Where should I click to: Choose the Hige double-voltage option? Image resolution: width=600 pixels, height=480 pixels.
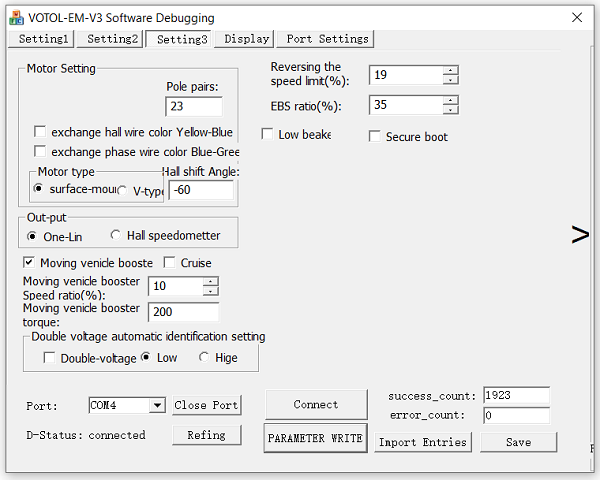click(204, 358)
